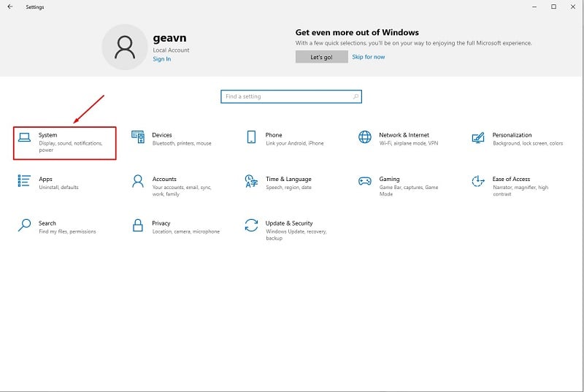Image resolution: width=584 pixels, height=392 pixels.
Task: Click 'Uninstall, defaults' description
Action: 59,188
